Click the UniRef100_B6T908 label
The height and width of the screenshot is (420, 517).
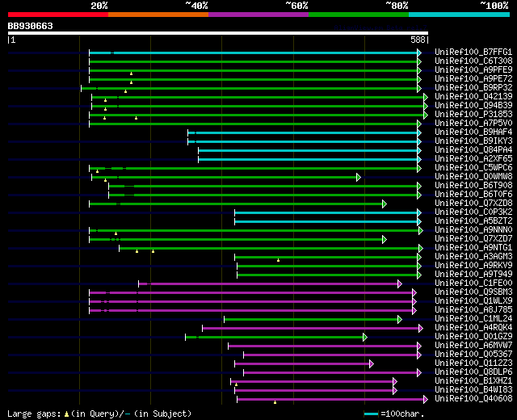pos(473,186)
